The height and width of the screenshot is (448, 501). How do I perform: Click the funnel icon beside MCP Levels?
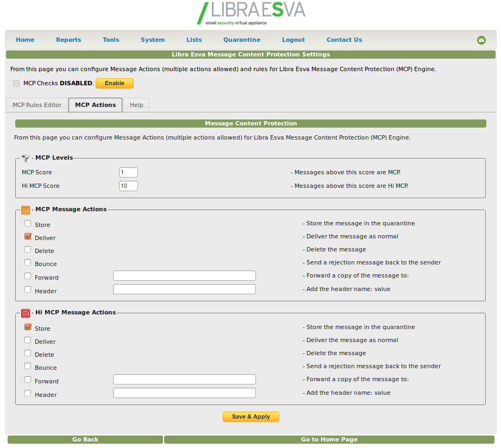point(26,158)
